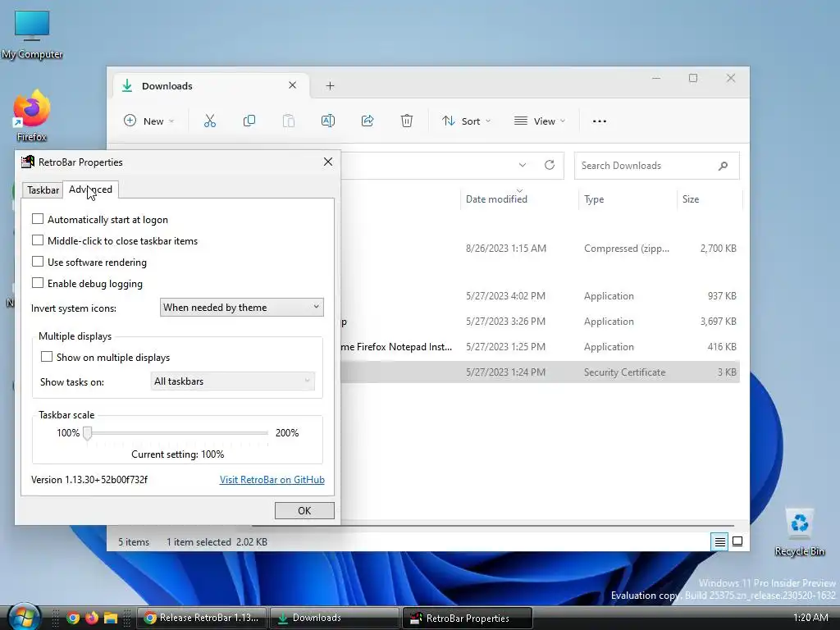Add a new File Explorer tab
Viewport: 840px width, 630px height.
click(x=330, y=85)
